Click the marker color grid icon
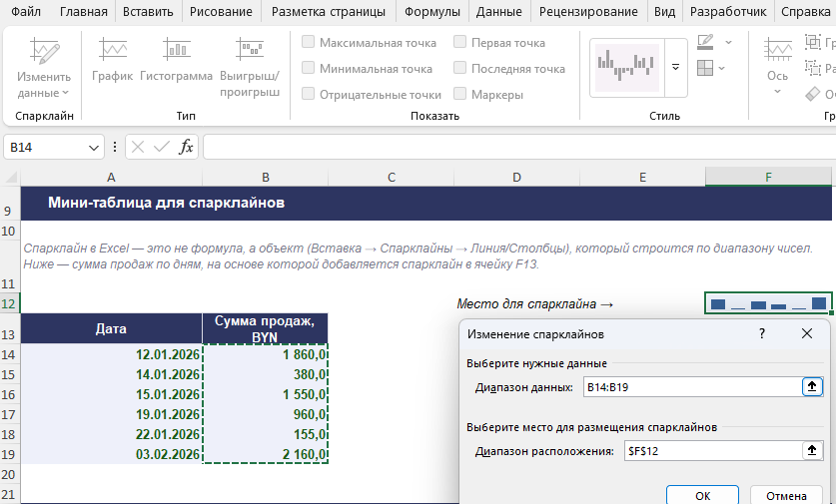The height and width of the screenshot is (504, 836). tap(705, 68)
